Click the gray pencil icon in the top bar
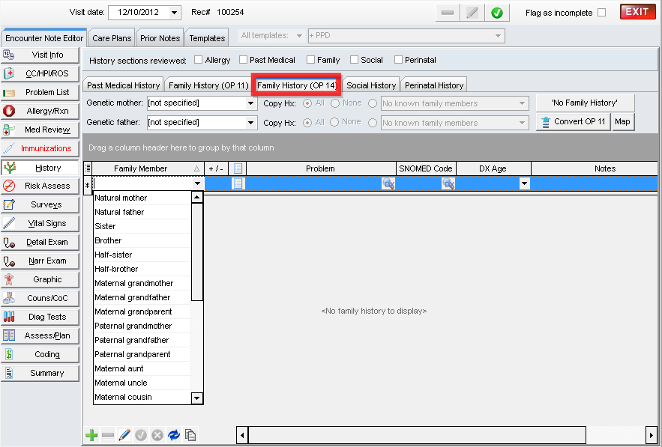Viewport: 662px width, 447px height. (472, 13)
